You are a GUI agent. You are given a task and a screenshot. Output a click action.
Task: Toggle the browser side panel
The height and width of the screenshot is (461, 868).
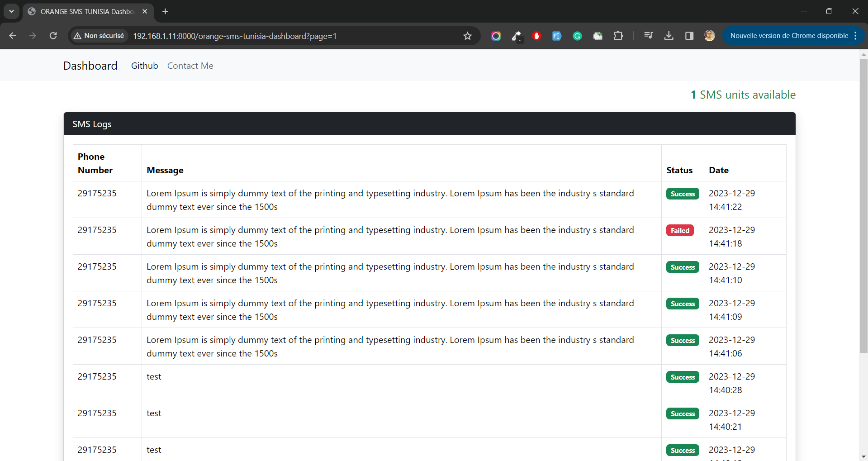point(689,36)
